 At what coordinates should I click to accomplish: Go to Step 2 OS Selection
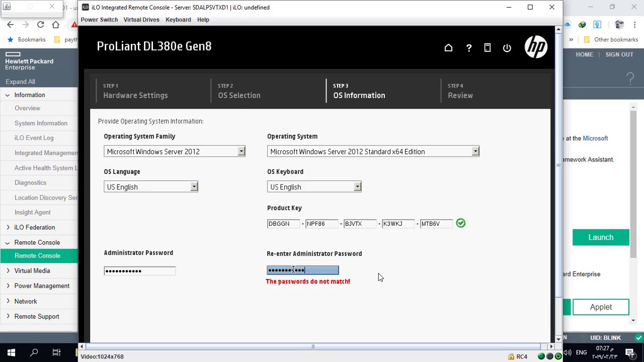(239, 91)
